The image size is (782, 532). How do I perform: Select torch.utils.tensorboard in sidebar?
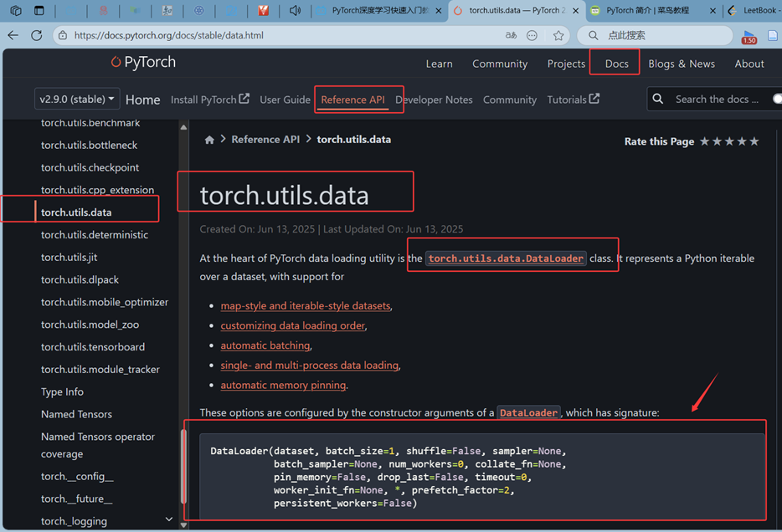93,346
